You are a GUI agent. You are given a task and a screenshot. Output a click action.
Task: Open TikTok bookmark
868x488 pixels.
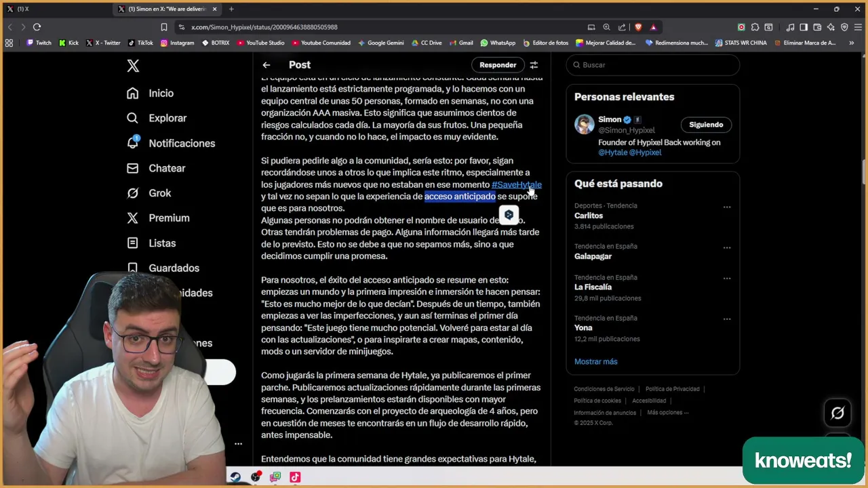click(x=141, y=43)
